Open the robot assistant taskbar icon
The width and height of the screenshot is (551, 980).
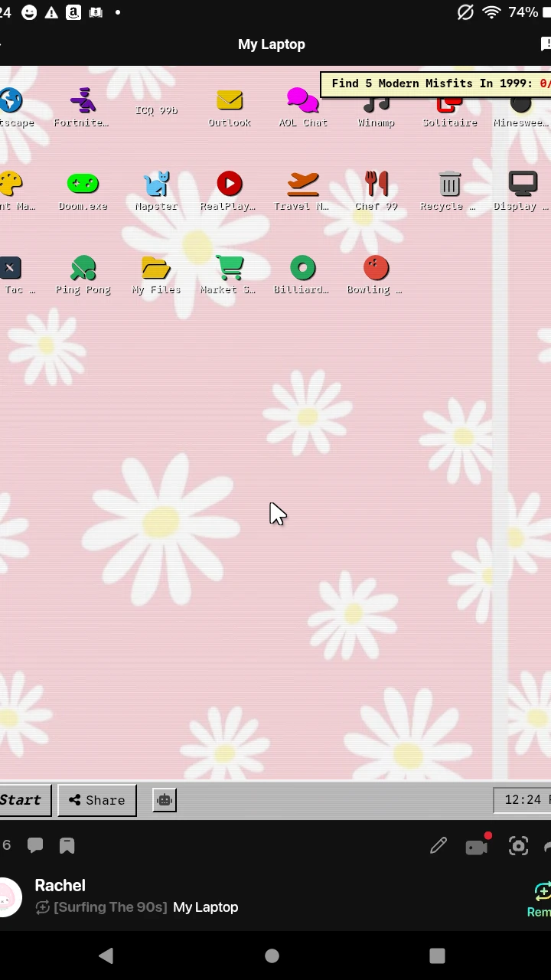[x=165, y=800]
